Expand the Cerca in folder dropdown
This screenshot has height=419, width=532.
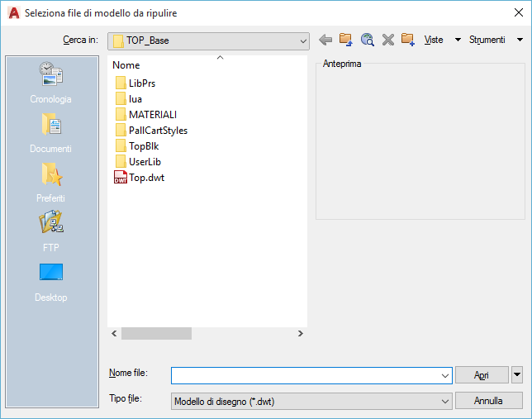[303, 41]
